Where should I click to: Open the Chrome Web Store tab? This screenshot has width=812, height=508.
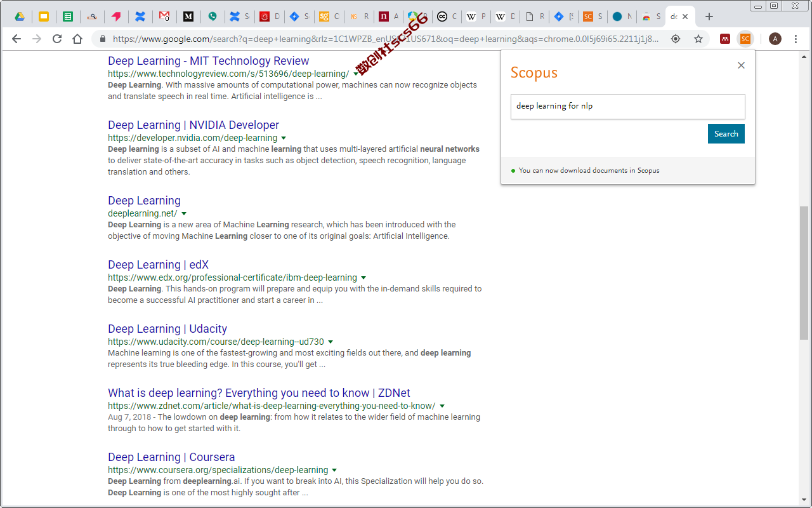click(650, 17)
